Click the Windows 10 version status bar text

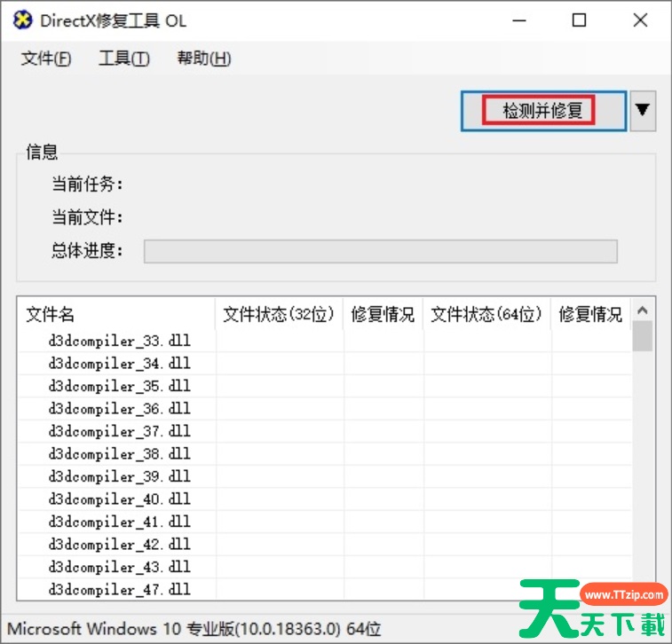pos(194,629)
